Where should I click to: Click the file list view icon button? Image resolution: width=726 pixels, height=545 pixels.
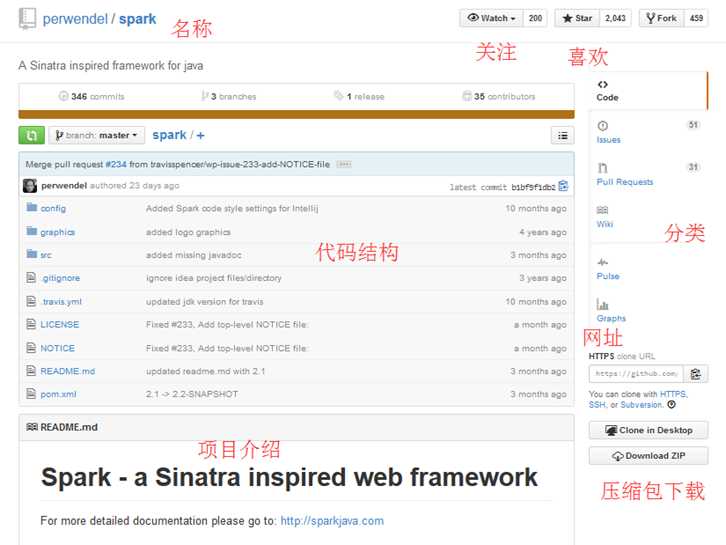click(563, 136)
